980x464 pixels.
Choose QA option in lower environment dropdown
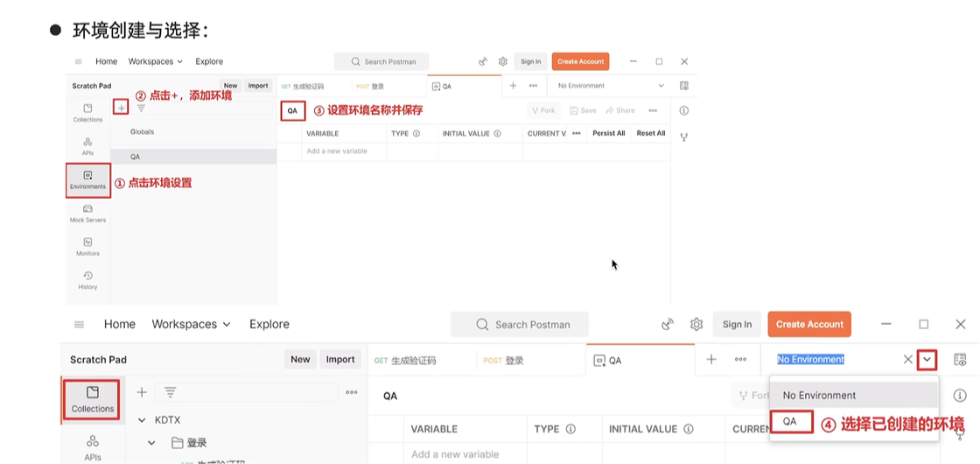pyautogui.click(x=791, y=421)
